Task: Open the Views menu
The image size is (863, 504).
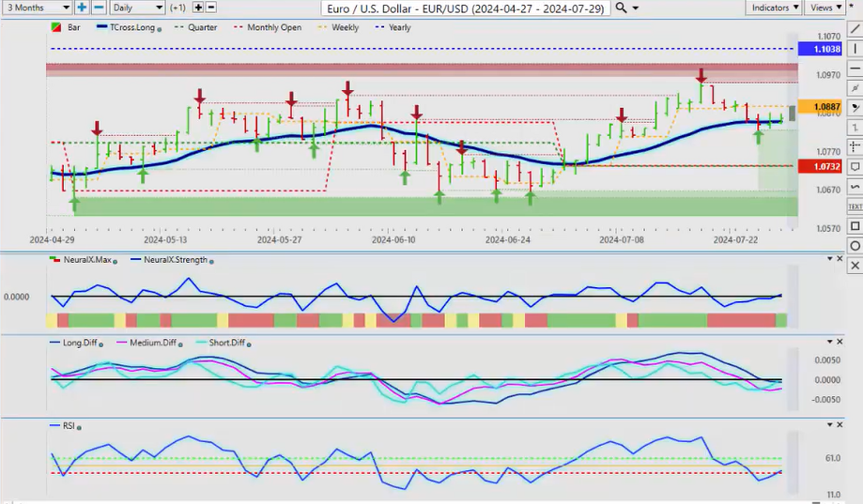Action: tap(824, 8)
